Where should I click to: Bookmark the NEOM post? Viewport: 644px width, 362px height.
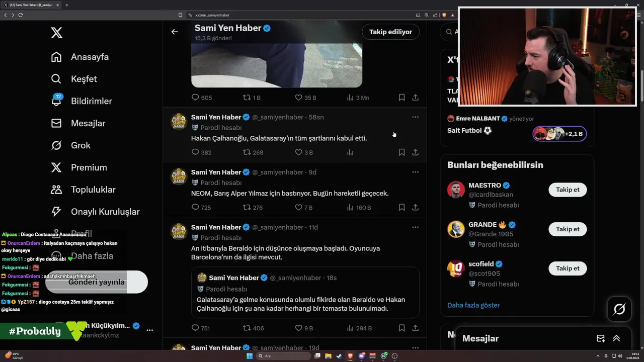401,207
